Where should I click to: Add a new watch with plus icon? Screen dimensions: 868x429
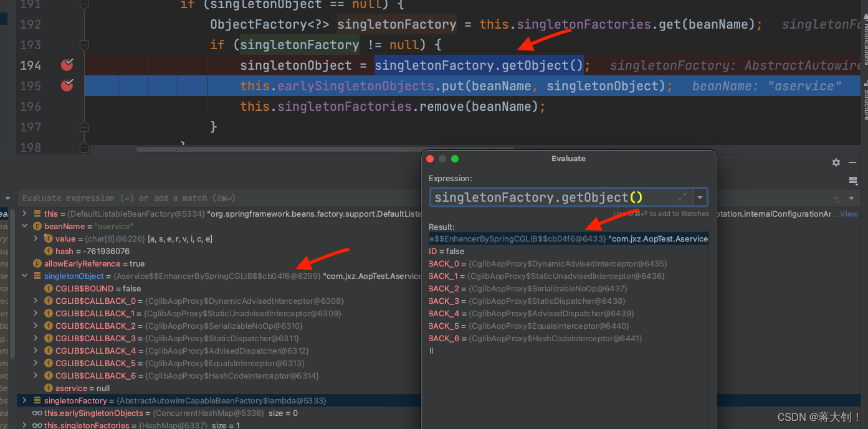[836, 199]
